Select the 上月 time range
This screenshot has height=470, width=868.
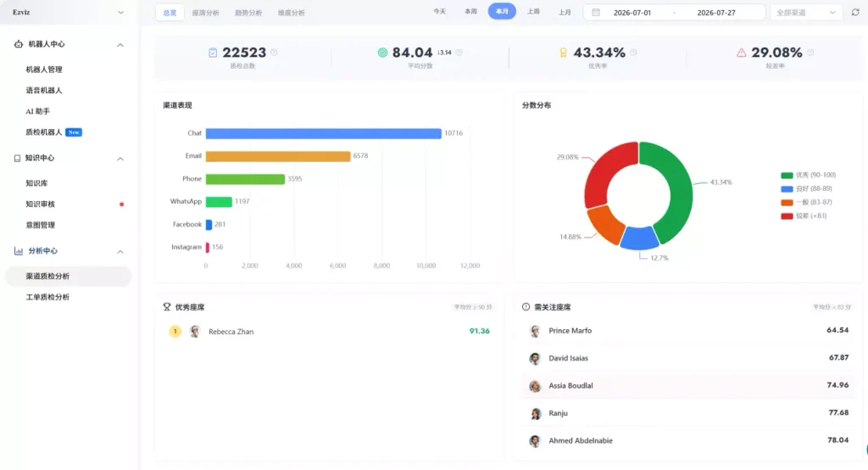pos(565,12)
